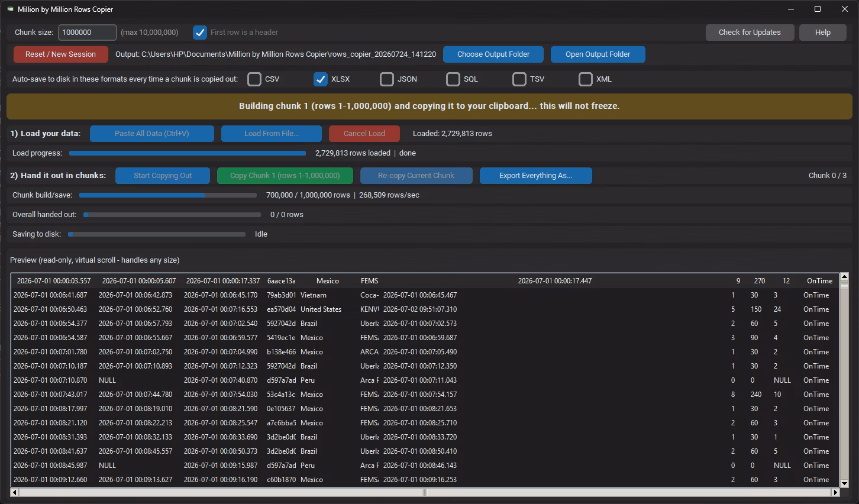This screenshot has height=504, width=859.
Task: Choose Output Folder button
Action: (x=493, y=54)
